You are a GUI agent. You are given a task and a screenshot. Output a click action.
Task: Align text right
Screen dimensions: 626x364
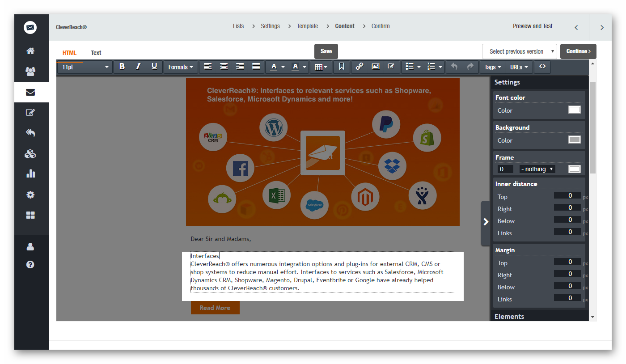coord(240,67)
